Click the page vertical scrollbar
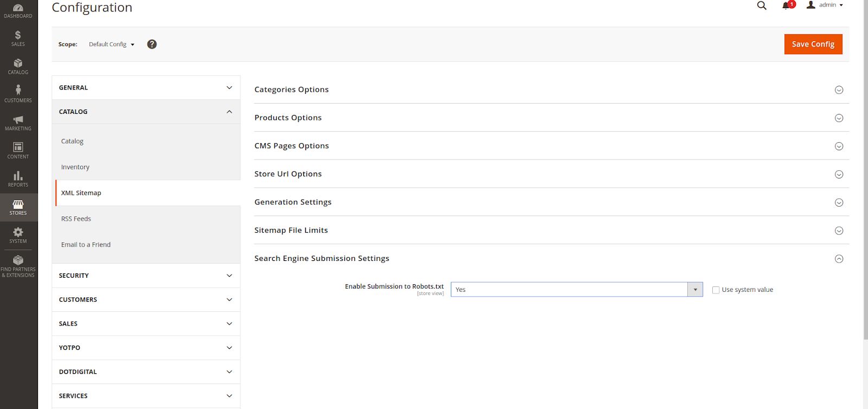The image size is (868, 409). click(x=865, y=170)
